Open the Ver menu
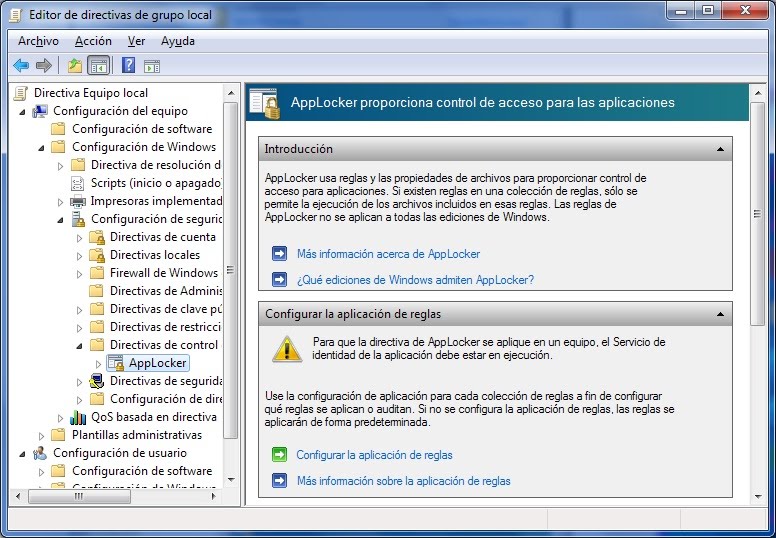The height and width of the screenshot is (538, 776). [136, 41]
